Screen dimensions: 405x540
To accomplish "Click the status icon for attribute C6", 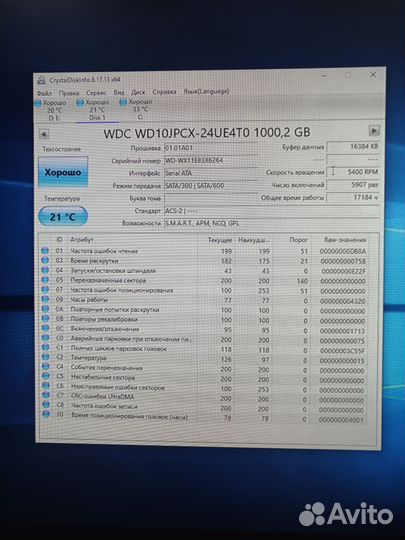I will (45, 386).
